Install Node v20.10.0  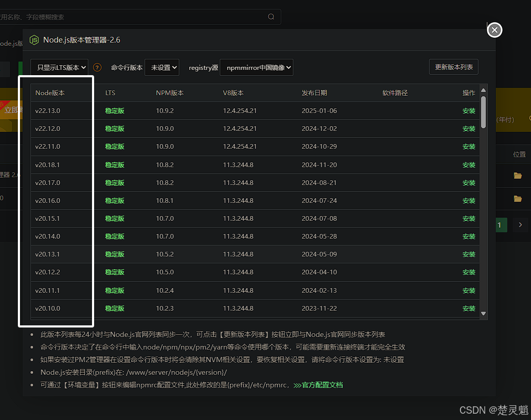click(x=468, y=309)
